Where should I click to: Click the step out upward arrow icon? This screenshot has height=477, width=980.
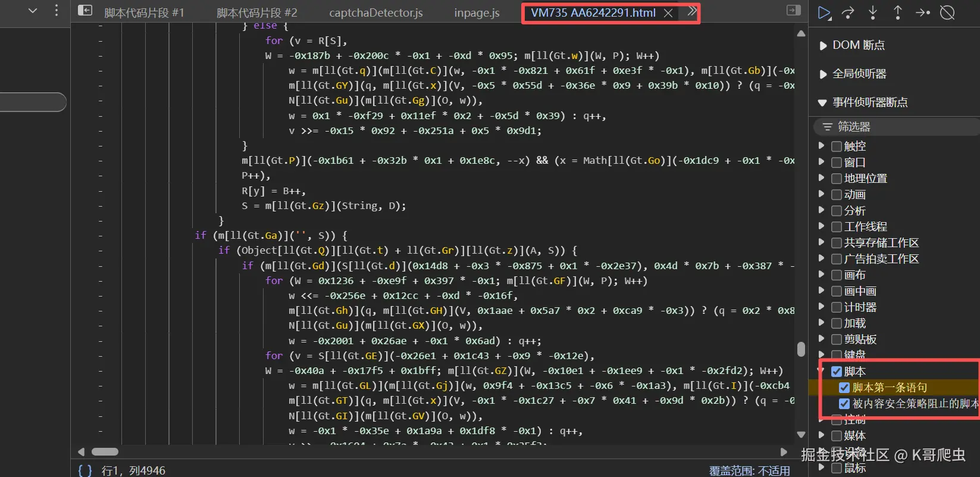tap(898, 13)
